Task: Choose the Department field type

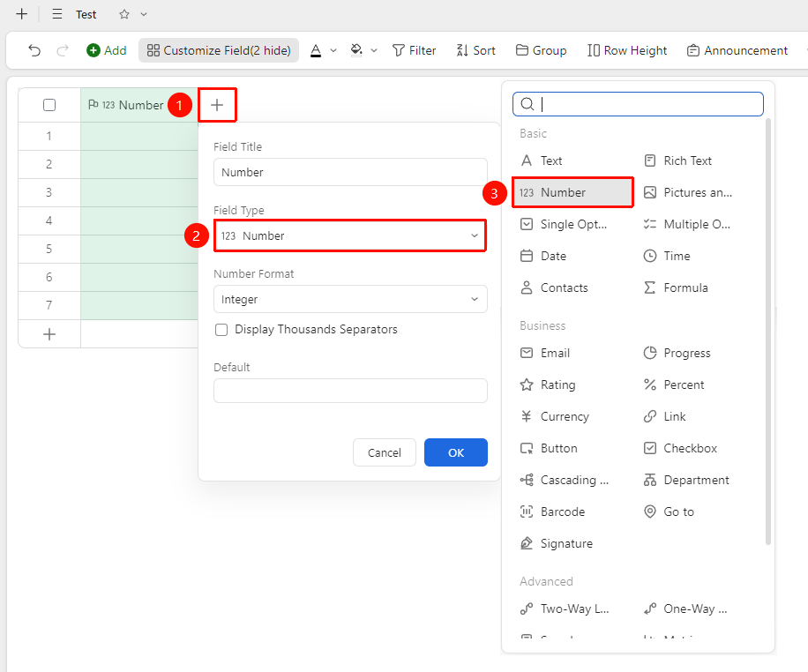Action: click(686, 481)
